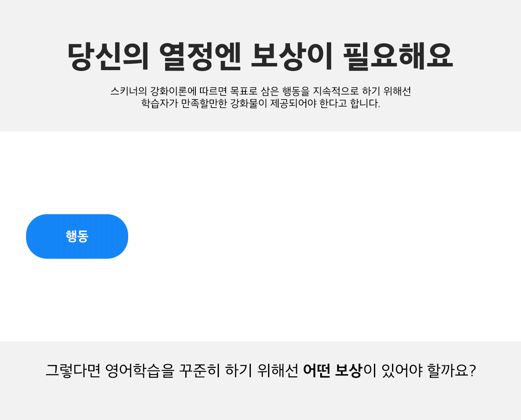Click the word 당신의 in the headline
Viewport: 521px width, 420px height.
(108, 56)
